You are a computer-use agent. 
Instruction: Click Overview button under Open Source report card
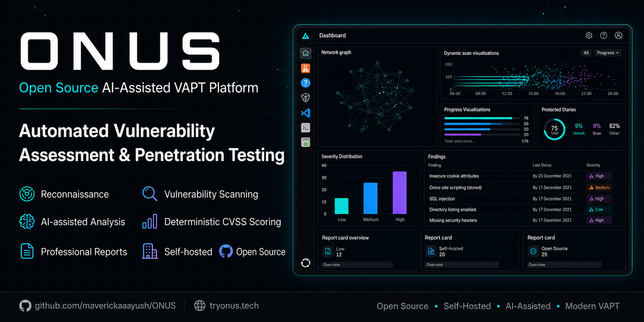(x=564, y=265)
